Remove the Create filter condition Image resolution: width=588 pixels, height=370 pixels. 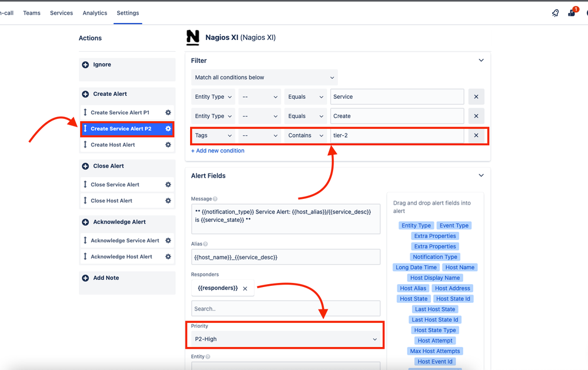[476, 116]
